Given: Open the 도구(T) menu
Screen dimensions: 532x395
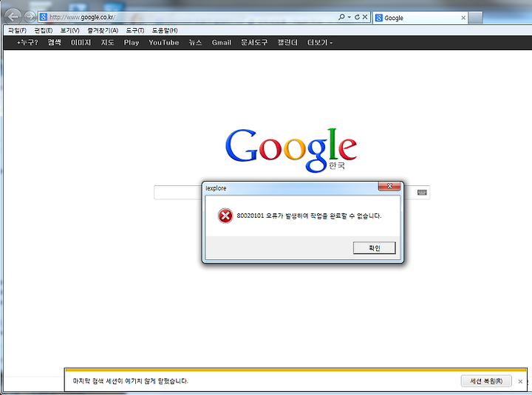Looking at the screenshot, I should [135, 30].
